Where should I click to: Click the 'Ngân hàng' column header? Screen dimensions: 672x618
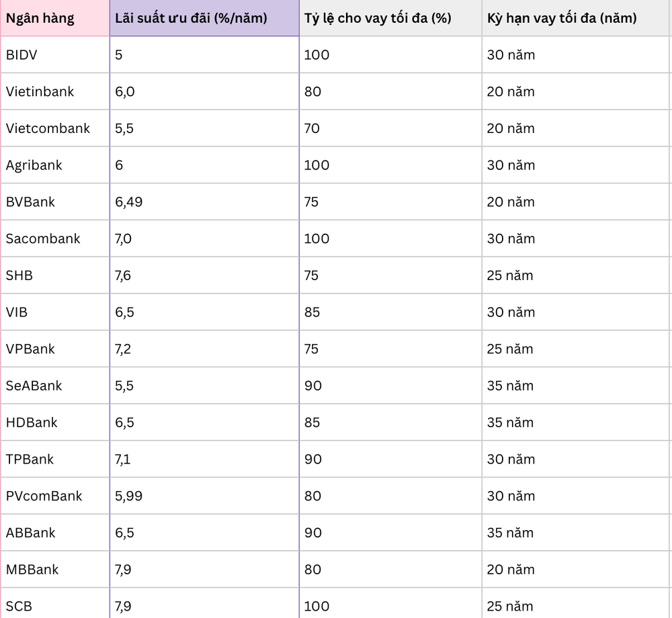[40, 18]
